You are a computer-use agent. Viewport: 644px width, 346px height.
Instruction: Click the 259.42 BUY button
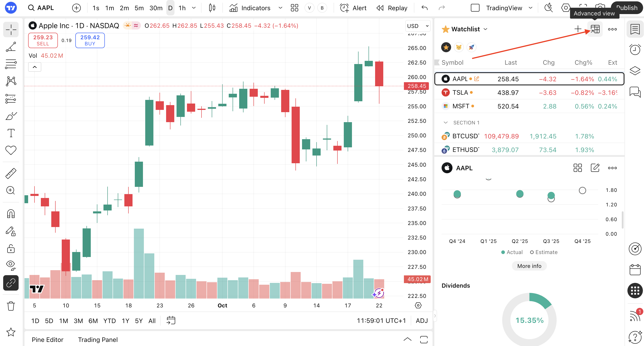tap(90, 40)
